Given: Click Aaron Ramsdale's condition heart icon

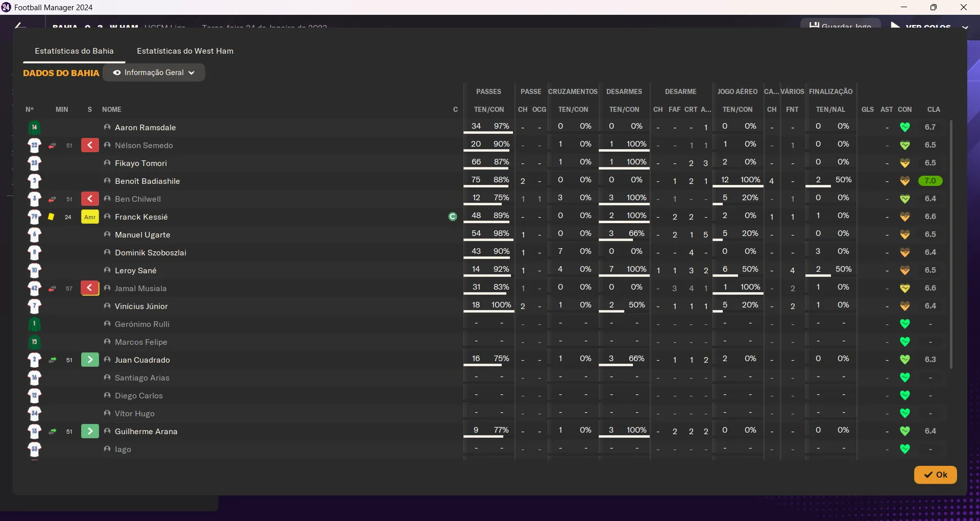Looking at the screenshot, I should pos(905,127).
